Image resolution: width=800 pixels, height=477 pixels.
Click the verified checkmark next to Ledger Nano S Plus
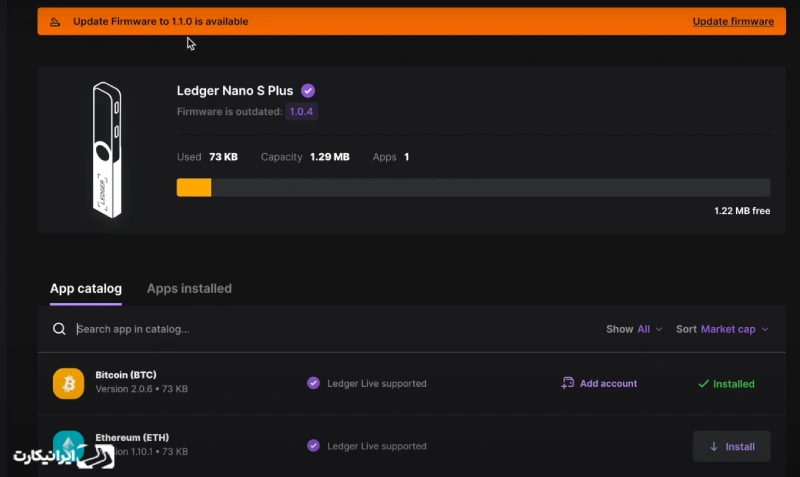308,91
